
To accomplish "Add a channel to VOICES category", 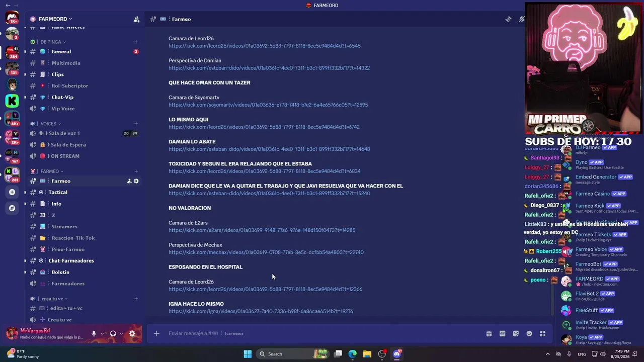I will coord(136,124).
